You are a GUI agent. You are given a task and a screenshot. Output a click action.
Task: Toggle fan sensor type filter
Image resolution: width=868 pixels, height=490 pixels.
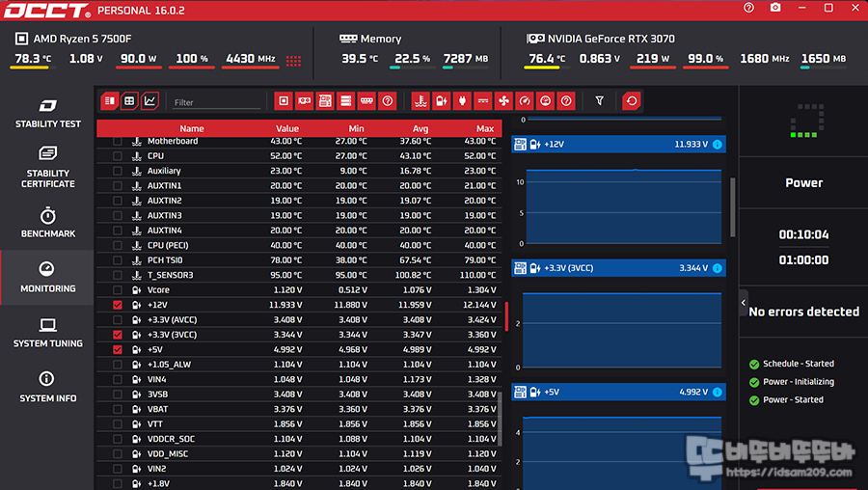[503, 100]
